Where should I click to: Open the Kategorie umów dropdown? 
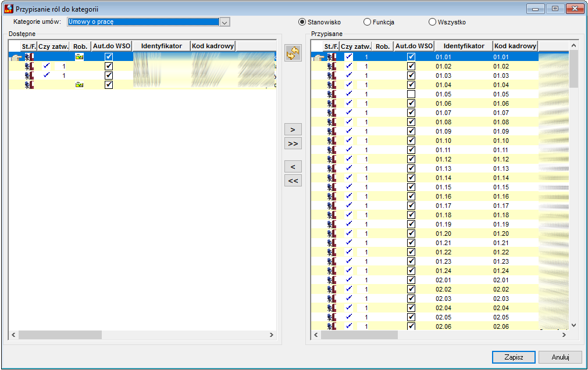pos(224,22)
